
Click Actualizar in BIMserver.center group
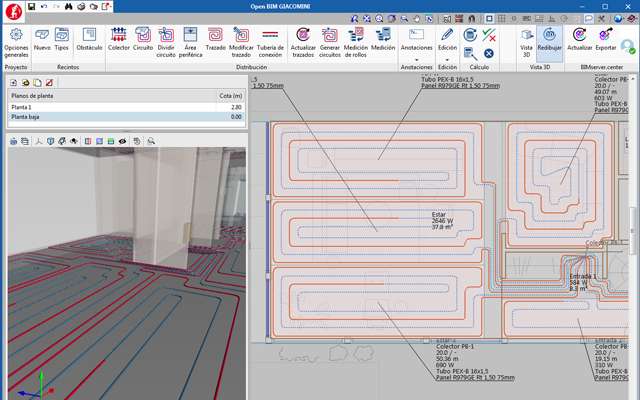tap(580, 40)
